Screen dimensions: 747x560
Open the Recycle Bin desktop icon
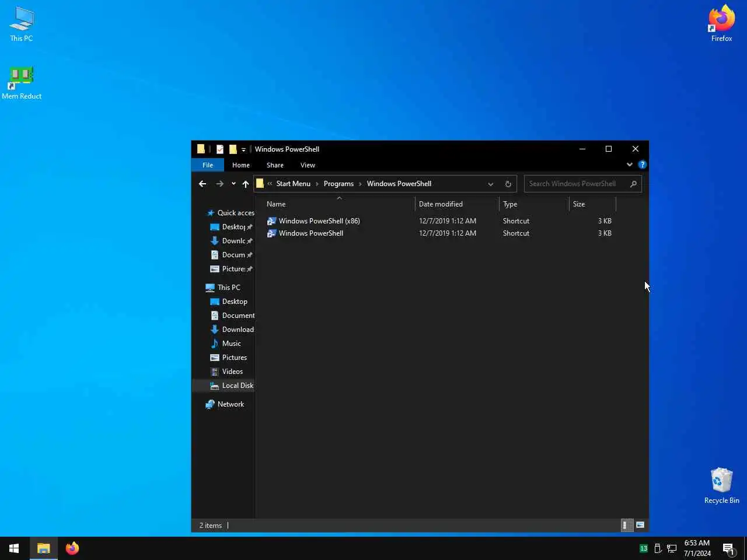[721, 485]
